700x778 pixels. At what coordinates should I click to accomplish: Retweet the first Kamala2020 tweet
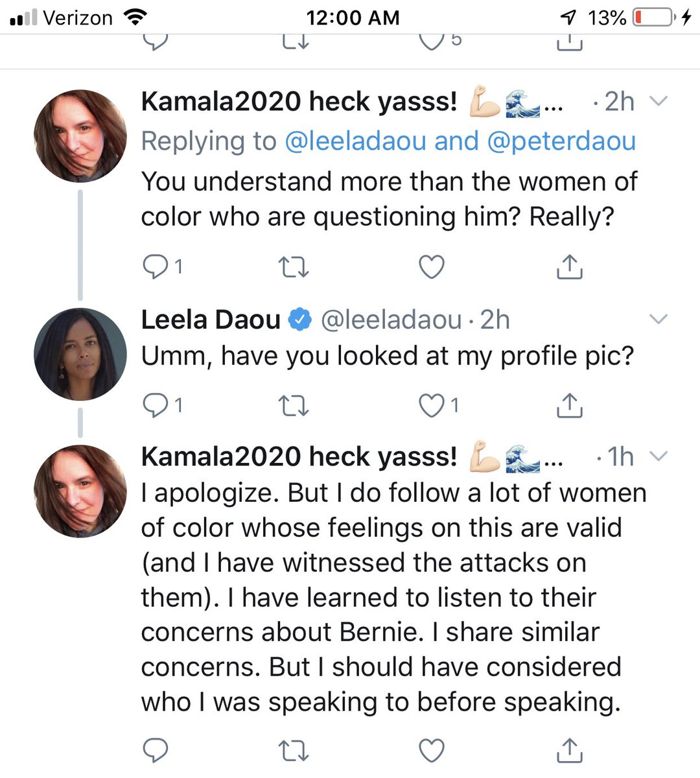click(x=294, y=266)
